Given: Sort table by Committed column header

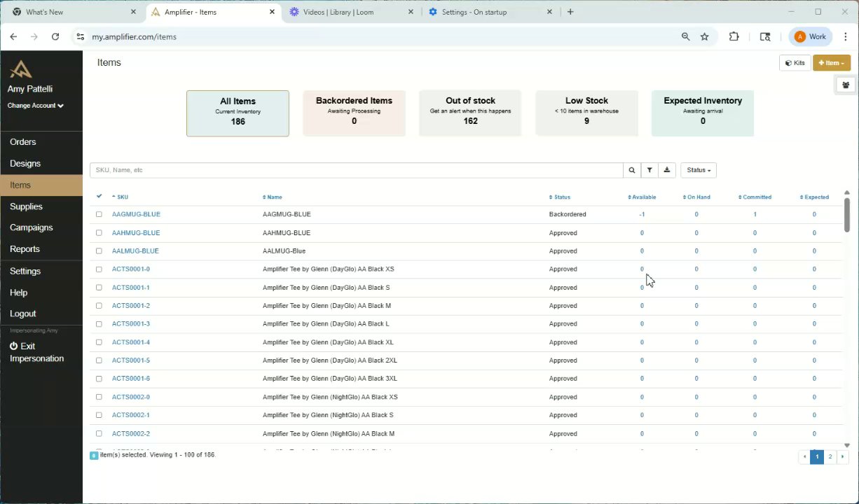Looking at the screenshot, I should (x=755, y=197).
